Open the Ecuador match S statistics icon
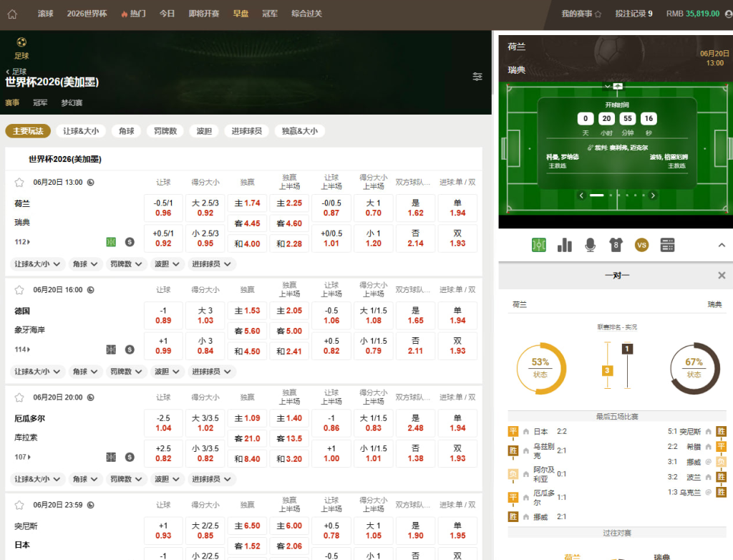The width and height of the screenshot is (733, 560). click(x=130, y=457)
